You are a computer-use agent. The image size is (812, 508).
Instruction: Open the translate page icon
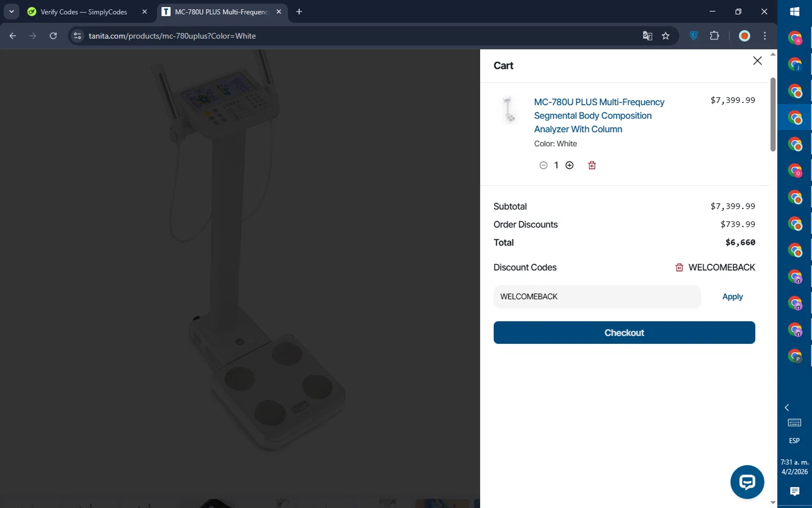(x=647, y=36)
